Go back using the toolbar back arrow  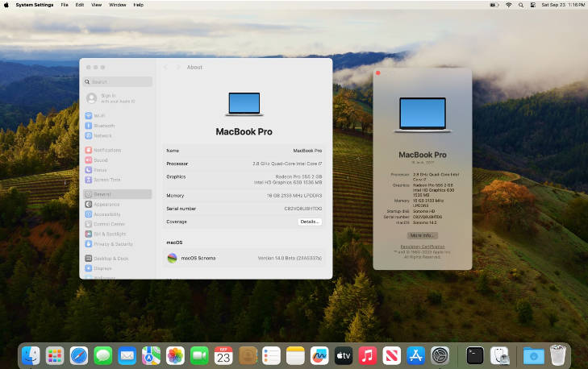pos(165,68)
